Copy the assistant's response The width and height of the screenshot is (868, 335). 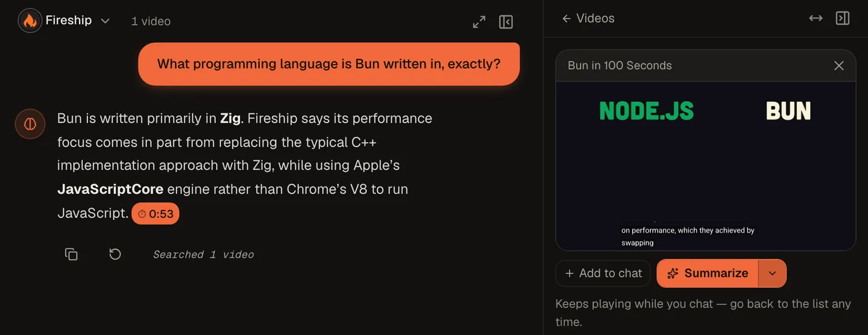click(x=71, y=254)
